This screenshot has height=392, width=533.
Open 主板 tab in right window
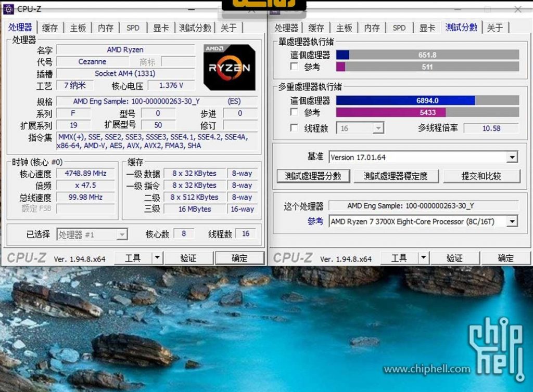(x=344, y=28)
